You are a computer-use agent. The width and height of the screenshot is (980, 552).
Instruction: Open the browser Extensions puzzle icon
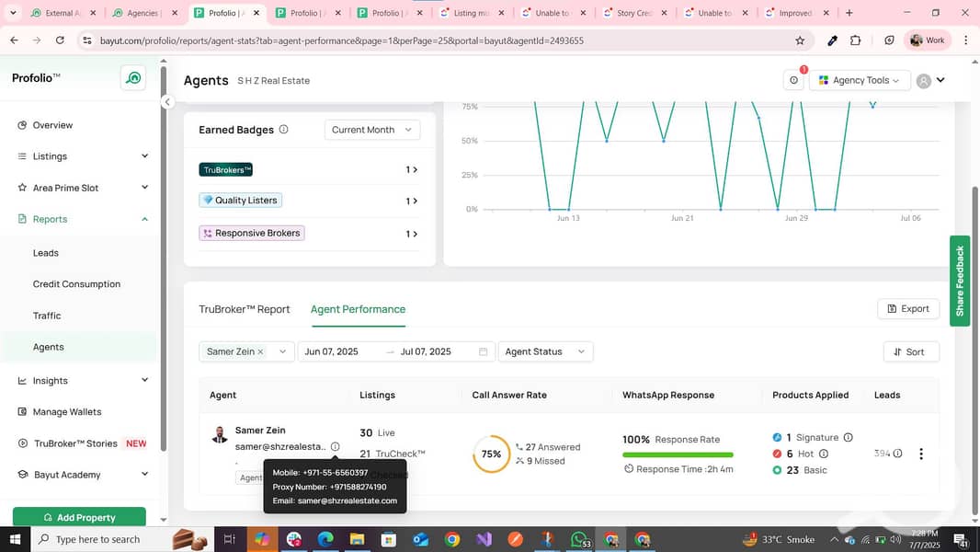coord(856,40)
